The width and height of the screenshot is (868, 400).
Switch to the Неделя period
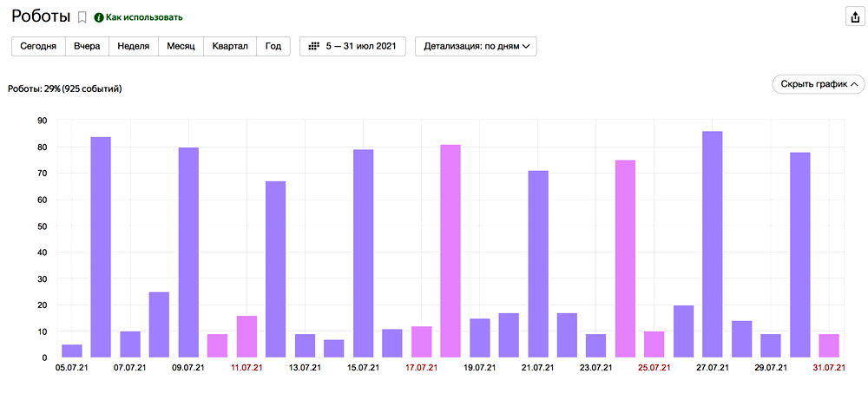click(133, 46)
